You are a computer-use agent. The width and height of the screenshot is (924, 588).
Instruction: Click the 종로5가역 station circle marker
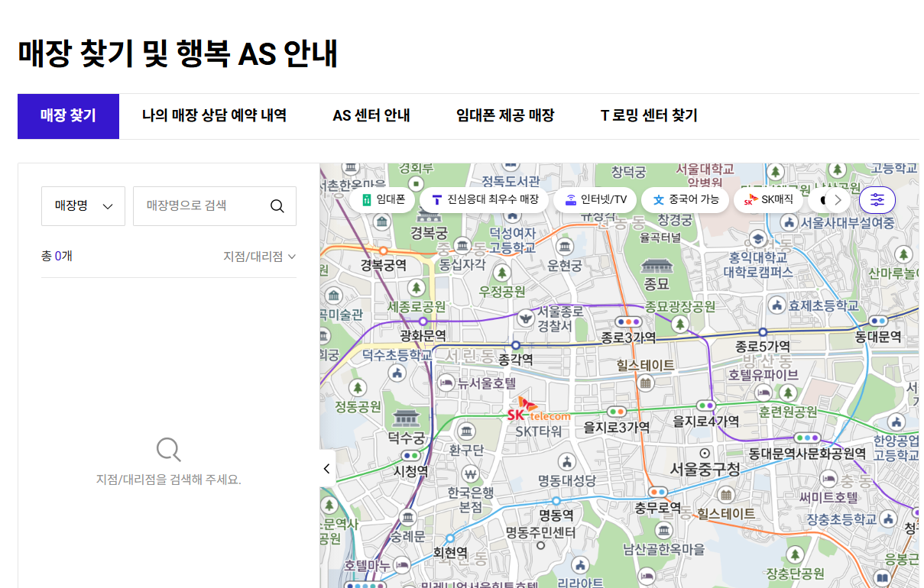[763, 332]
